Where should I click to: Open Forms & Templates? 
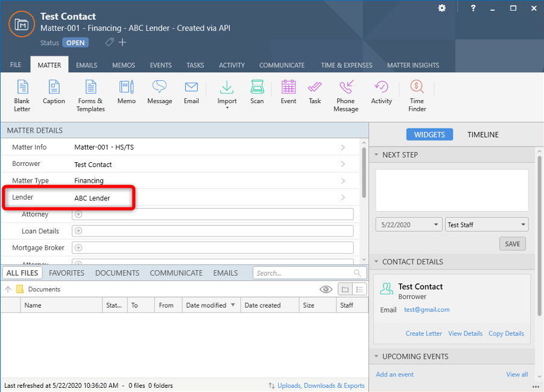pos(90,95)
